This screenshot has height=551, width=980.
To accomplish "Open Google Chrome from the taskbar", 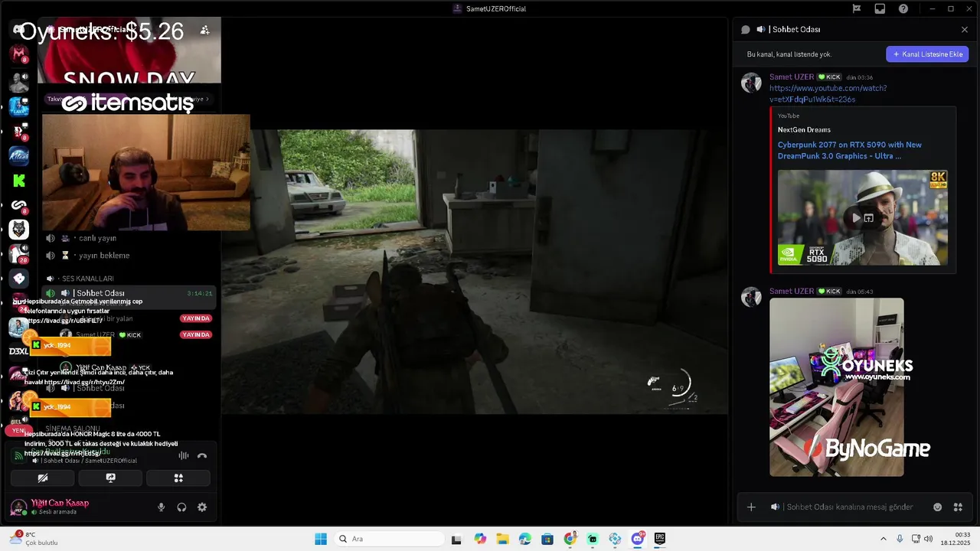I will pos(570,539).
